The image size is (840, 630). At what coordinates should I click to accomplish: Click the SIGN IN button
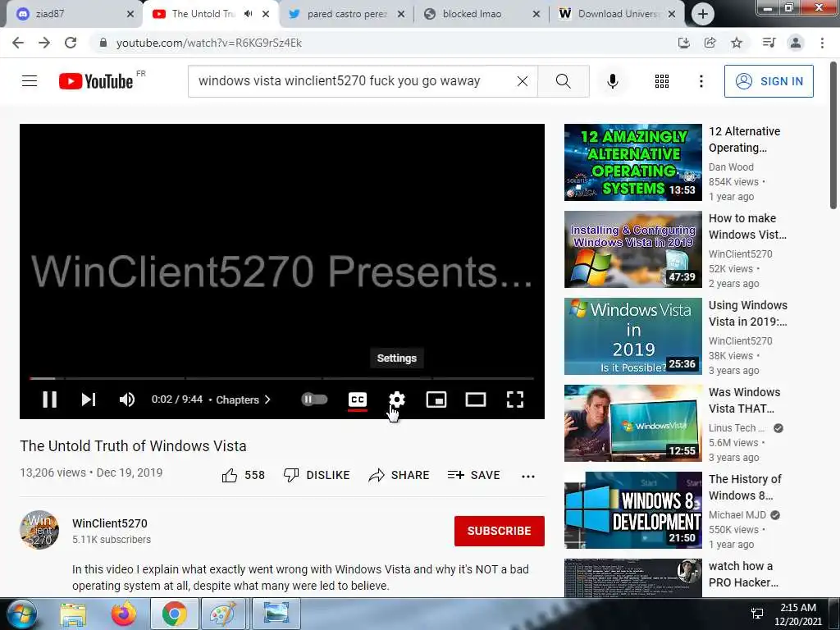point(769,81)
